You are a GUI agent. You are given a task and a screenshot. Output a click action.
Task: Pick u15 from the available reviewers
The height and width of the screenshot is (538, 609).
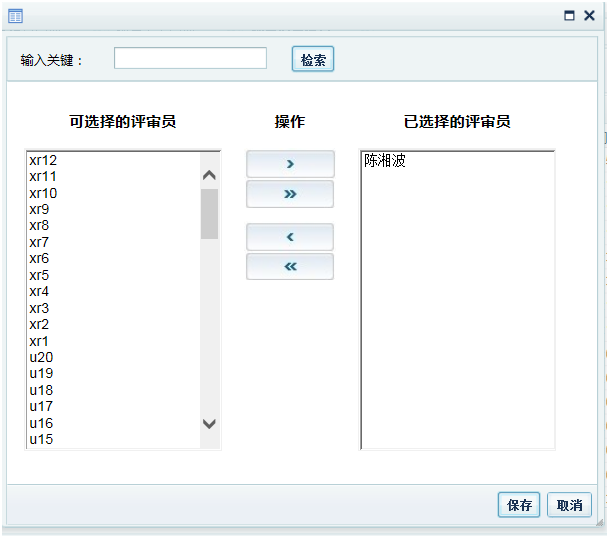pyautogui.click(x=41, y=439)
